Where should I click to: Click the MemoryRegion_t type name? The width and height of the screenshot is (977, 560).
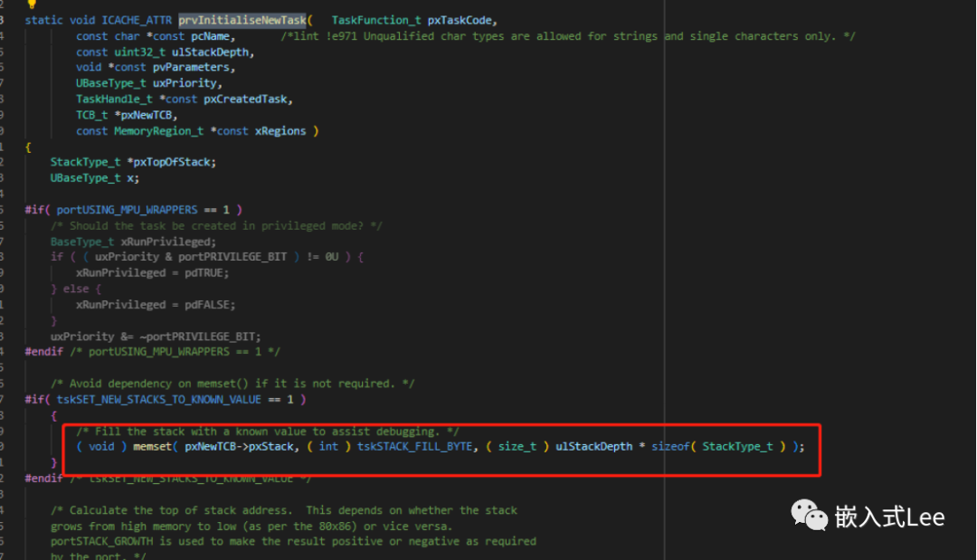(x=159, y=131)
